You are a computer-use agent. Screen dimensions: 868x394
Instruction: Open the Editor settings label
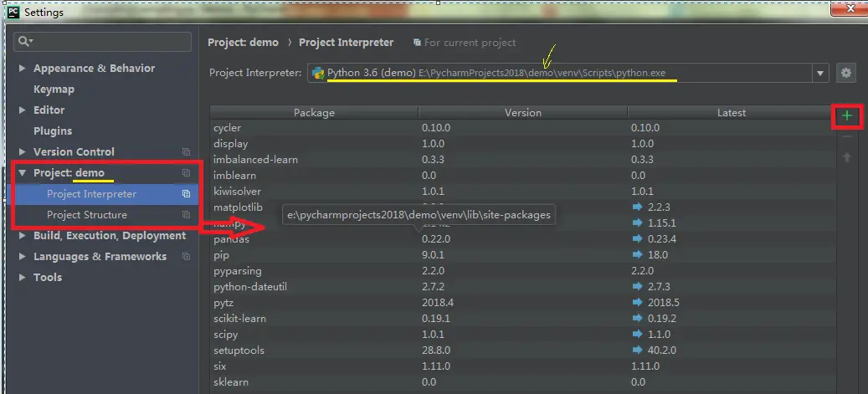click(49, 110)
